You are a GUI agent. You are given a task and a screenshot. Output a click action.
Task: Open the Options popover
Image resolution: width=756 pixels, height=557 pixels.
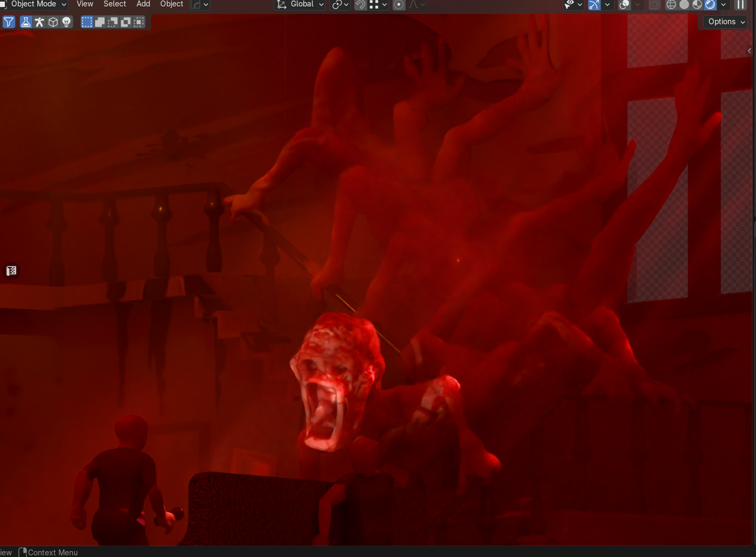pos(726,22)
